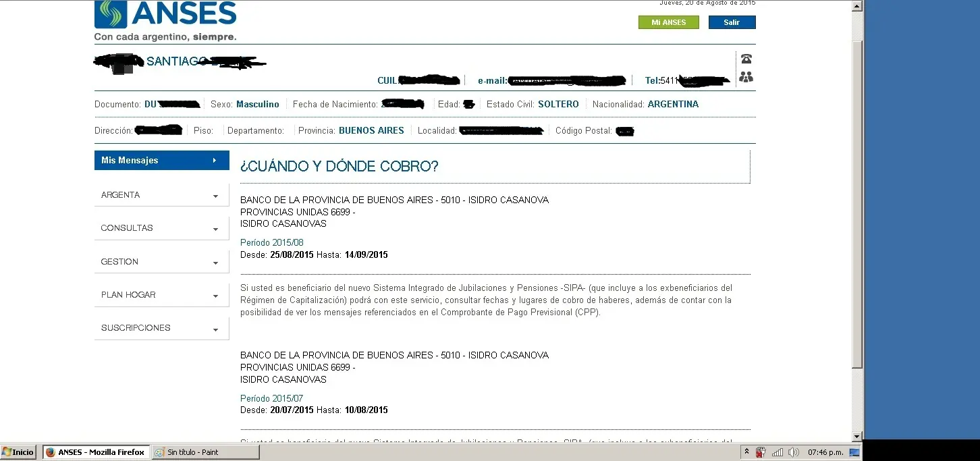Screen dimensions: 980x461
Task: Expand the PLAN HOGAR dropdown arrow
Action: (x=215, y=296)
